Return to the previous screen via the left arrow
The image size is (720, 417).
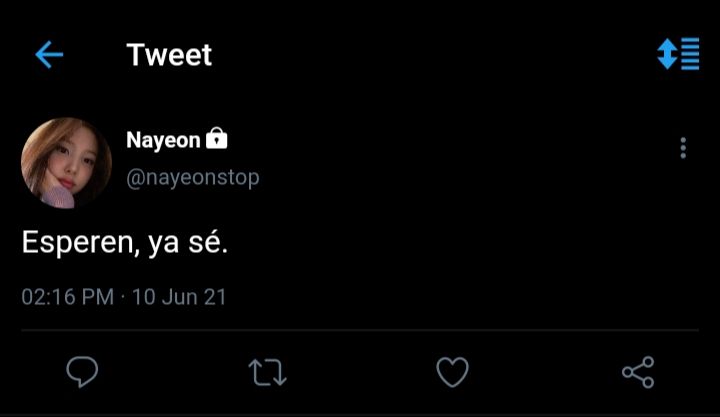coord(49,55)
